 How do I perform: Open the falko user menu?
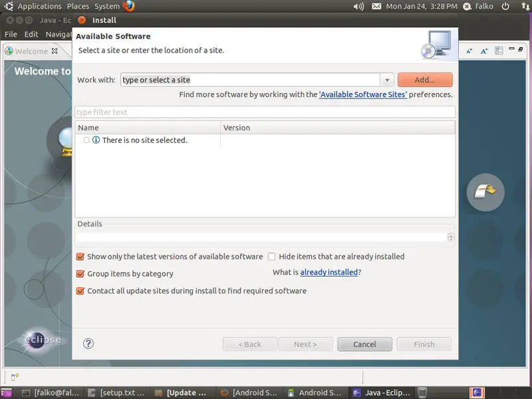coord(478,6)
